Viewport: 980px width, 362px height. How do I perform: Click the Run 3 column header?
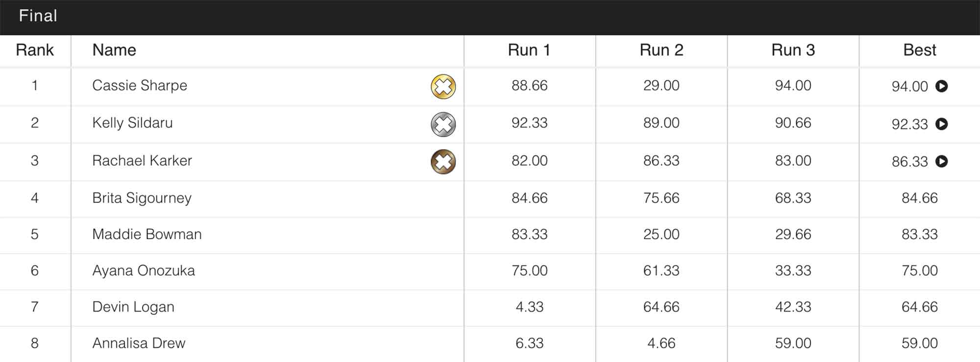pyautogui.click(x=793, y=50)
